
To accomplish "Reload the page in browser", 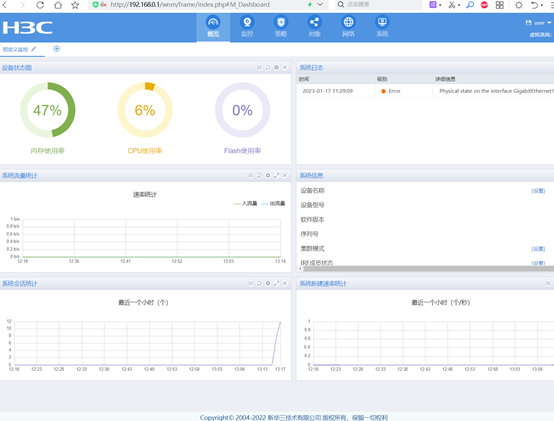I will (x=40, y=5).
